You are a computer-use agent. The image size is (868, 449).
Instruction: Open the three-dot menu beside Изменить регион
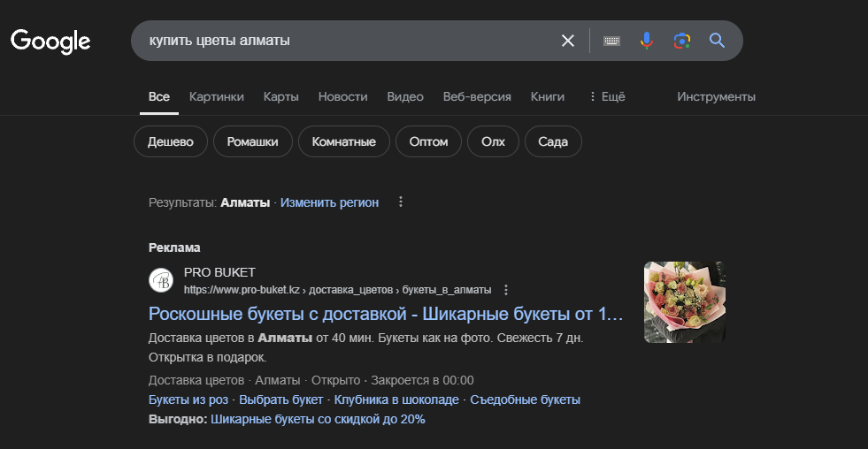pyautogui.click(x=401, y=202)
